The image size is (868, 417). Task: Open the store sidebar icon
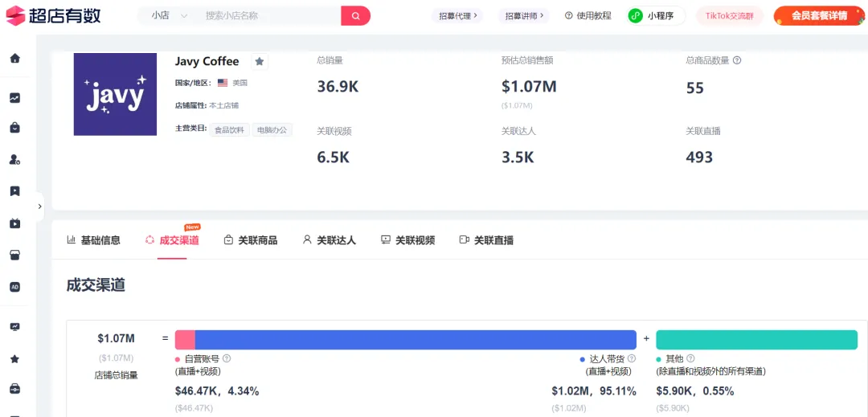point(15,255)
